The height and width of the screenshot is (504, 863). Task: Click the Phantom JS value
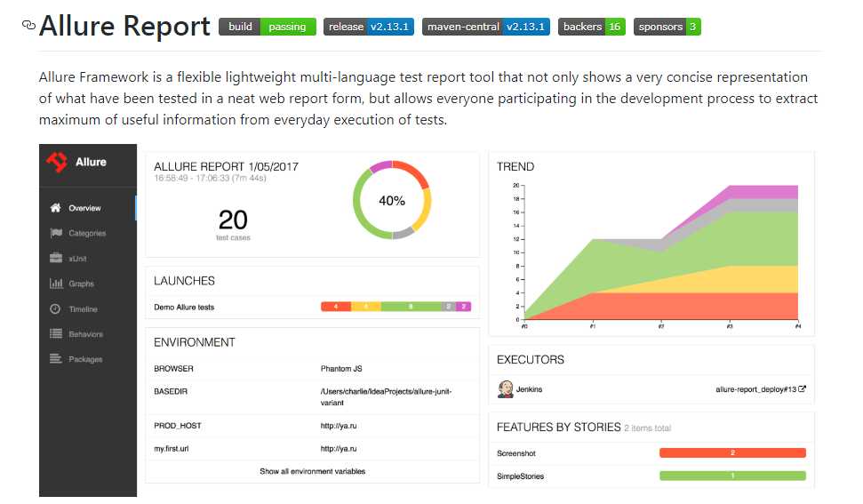[341, 369]
